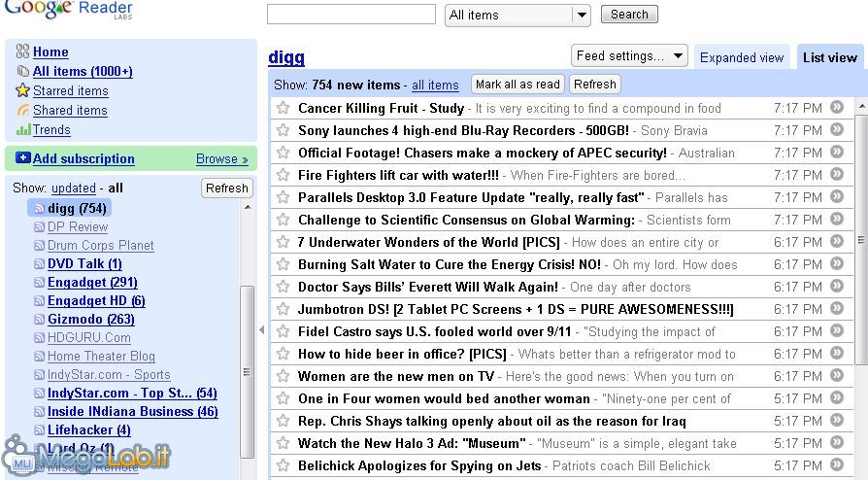The height and width of the screenshot is (480, 868).
Task: Open Belichick Apologizes arrow icon
Action: [x=837, y=464]
